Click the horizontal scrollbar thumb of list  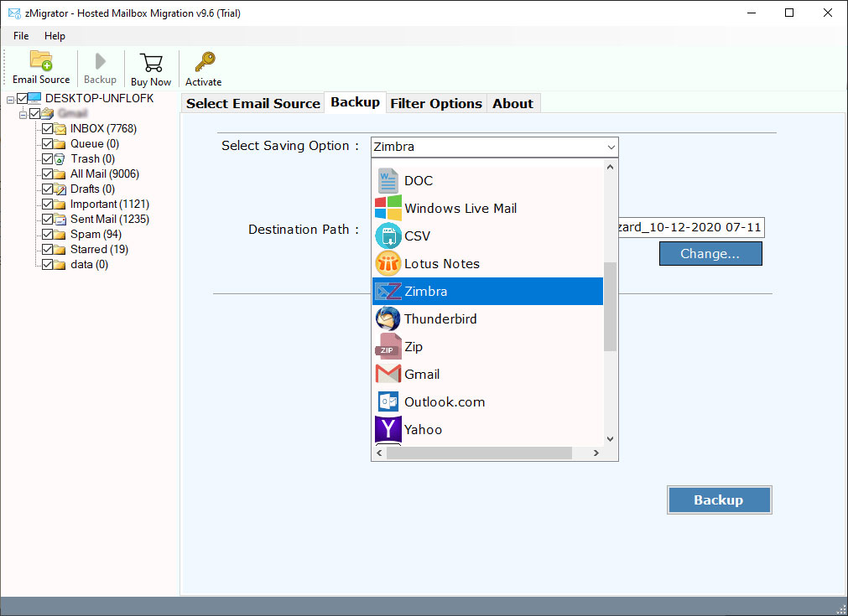(479, 453)
